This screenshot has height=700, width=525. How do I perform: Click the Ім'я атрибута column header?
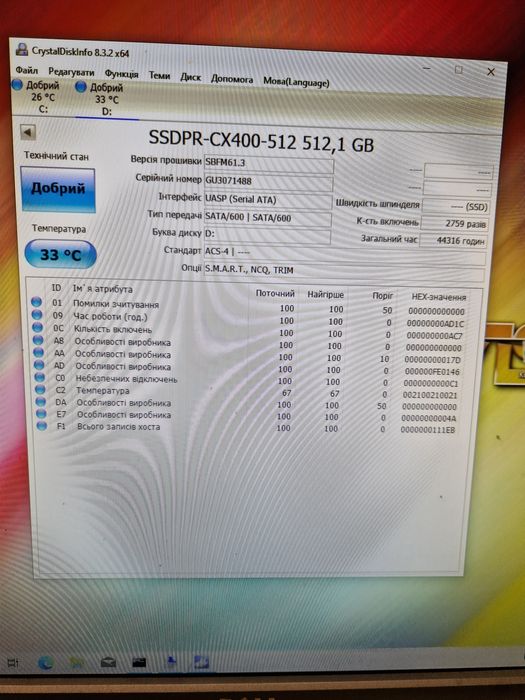point(103,289)
